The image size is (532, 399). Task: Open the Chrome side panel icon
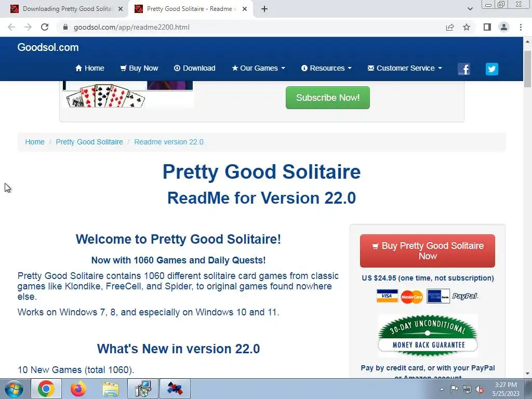click(487, 27)
